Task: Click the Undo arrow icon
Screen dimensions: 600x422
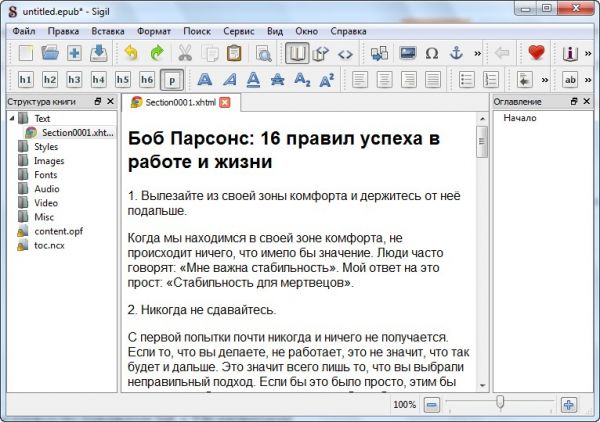Action: 131,53
